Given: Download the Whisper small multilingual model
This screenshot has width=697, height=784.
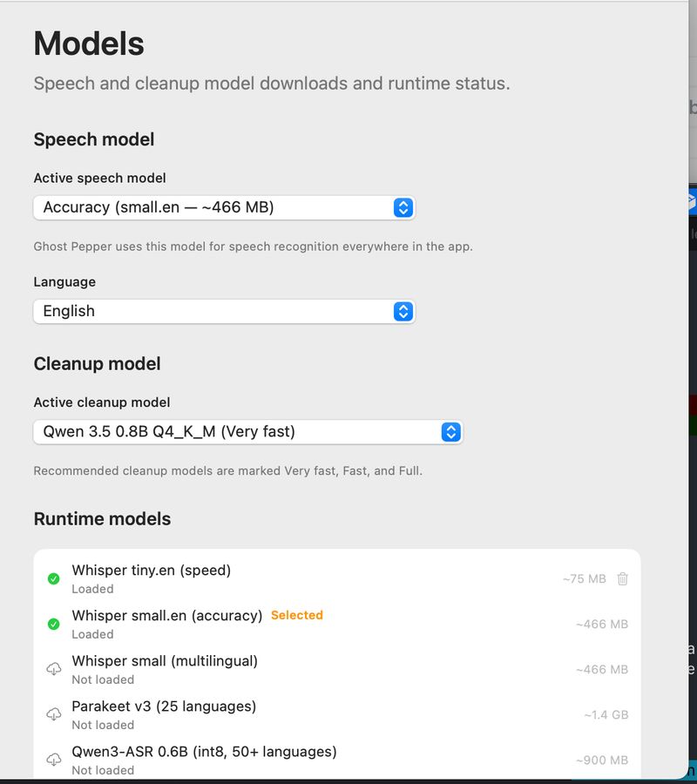Looking at the screenshot, I should (x=54, y=669).
